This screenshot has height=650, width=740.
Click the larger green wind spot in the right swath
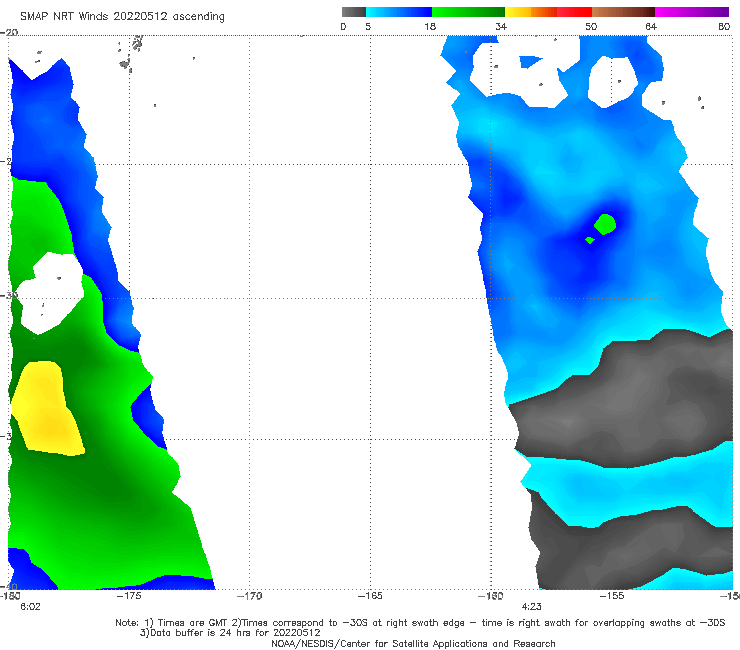605,224
